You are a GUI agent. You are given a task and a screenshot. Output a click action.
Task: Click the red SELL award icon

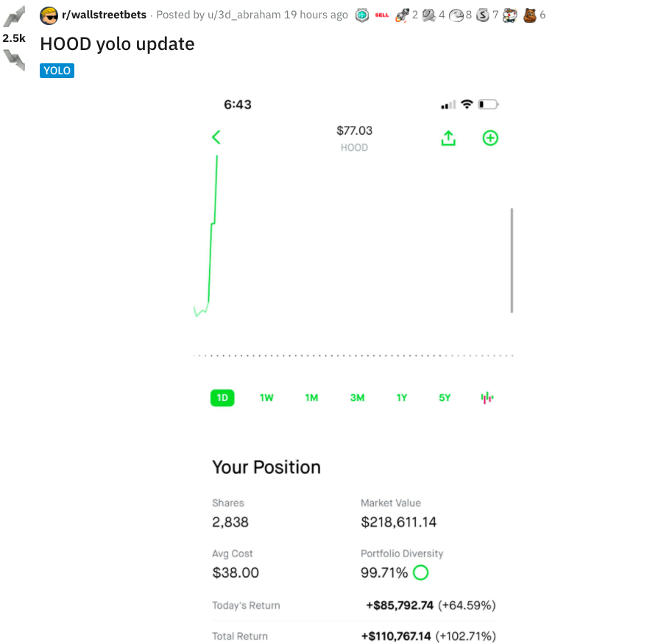click(381, 15)
